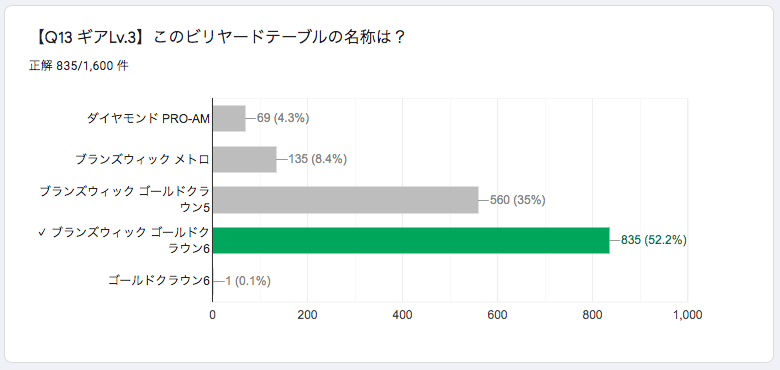Image resolution: width=780 pixels, height=370 pixels.
Task: Click the 1,000 x-axis tick label
Action: 687,315
